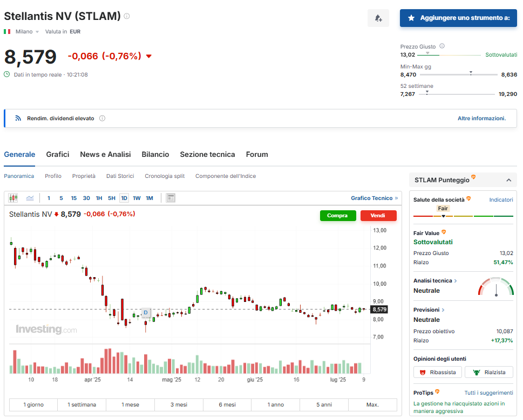Image resolution: width=523 pixels, height=420 pixels.
Task: Open the News e Analisi tab
Action: 105,154
